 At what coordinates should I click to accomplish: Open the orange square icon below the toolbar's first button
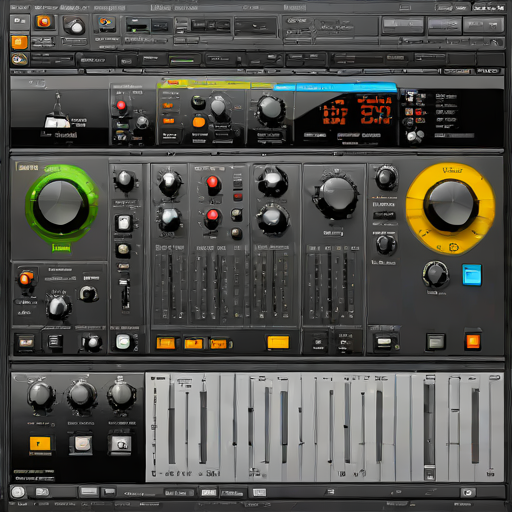coord(19,42)
